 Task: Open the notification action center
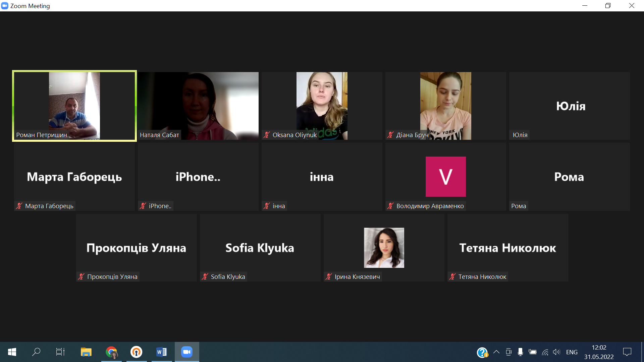click(x=627, y=352)
